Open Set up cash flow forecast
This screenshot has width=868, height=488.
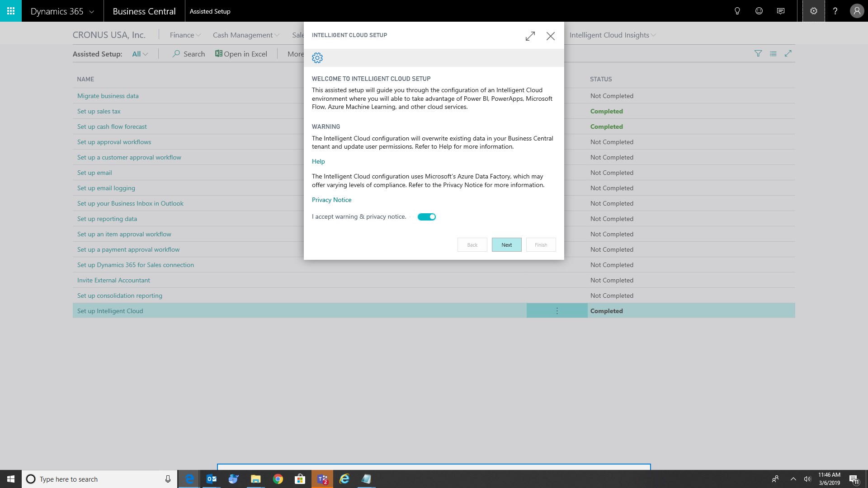point(112,127)
